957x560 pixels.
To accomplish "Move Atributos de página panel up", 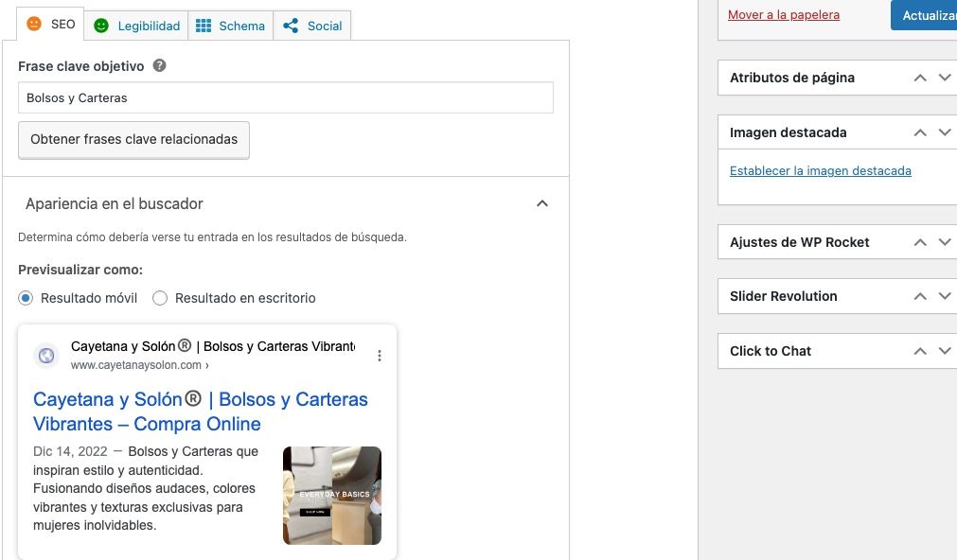I will [920, 78].
